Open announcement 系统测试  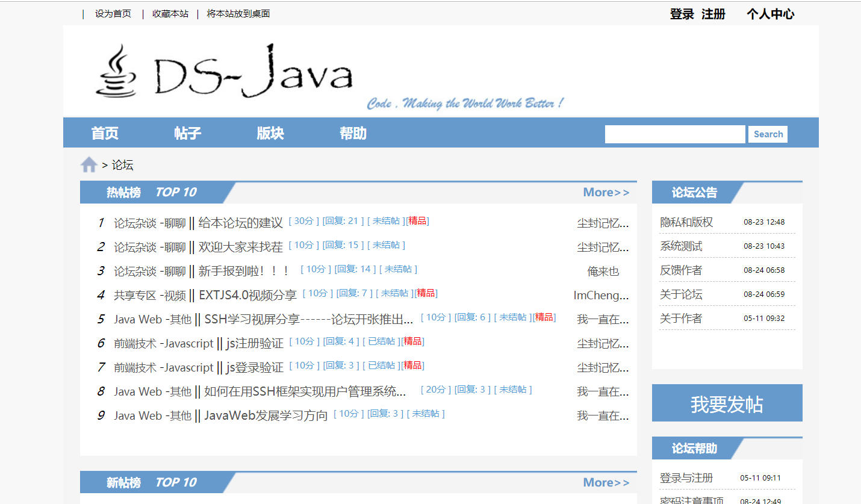click(x=681, y=246)
